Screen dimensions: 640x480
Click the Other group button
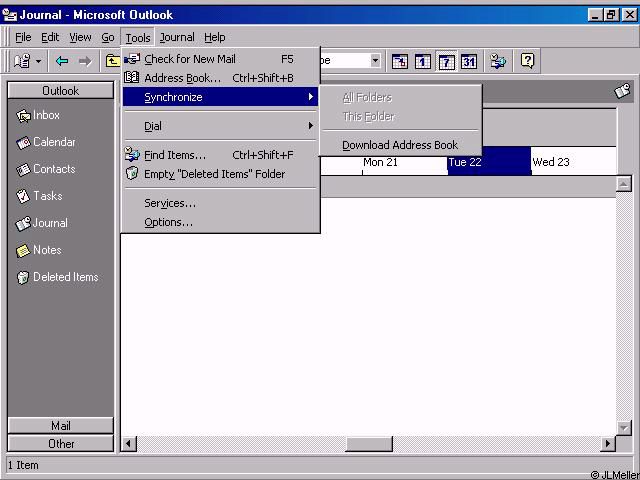60,444
